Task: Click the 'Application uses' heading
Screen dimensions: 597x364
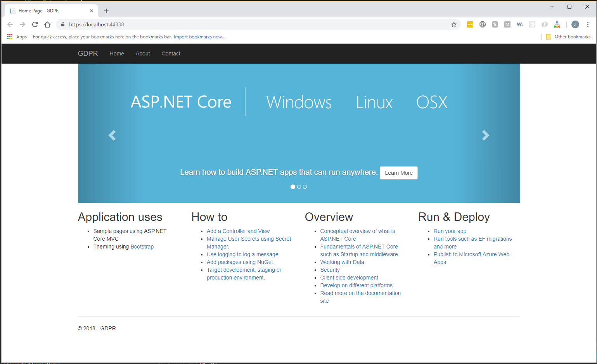Action: tap(120, 217)
